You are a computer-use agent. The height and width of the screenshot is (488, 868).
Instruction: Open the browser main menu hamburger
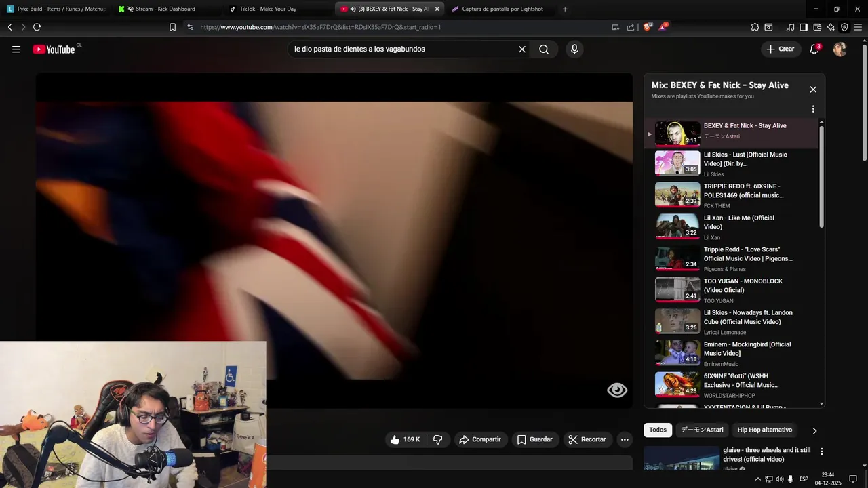[858, 27]
